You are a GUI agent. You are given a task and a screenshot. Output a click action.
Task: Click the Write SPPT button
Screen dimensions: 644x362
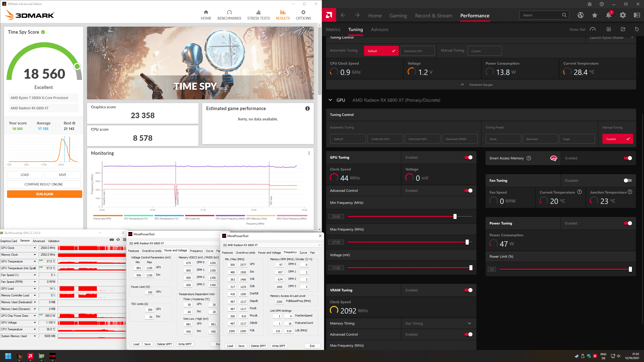[x=278, y=346]
